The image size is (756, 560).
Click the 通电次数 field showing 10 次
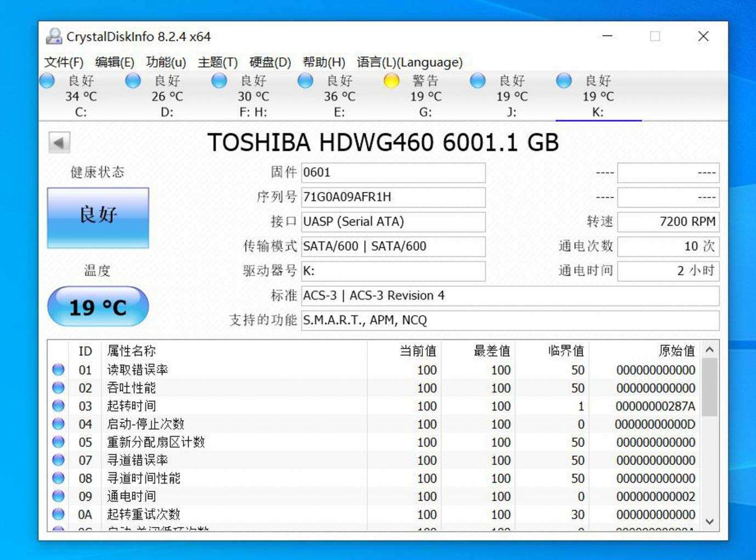(x=668, y=246)
